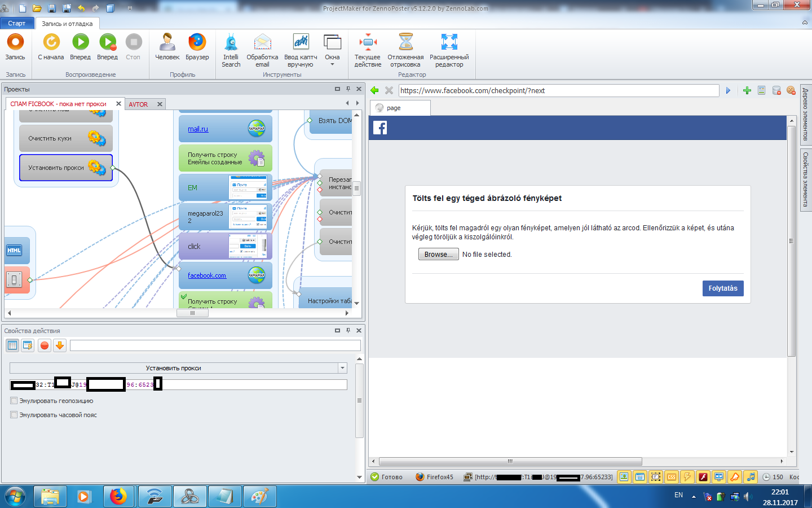Image resolution: width=812 pixels, height=508 pixels.
Task: Open Ввод каптч вручную tool
Action: pyautogui.click(x=301, y=50)
